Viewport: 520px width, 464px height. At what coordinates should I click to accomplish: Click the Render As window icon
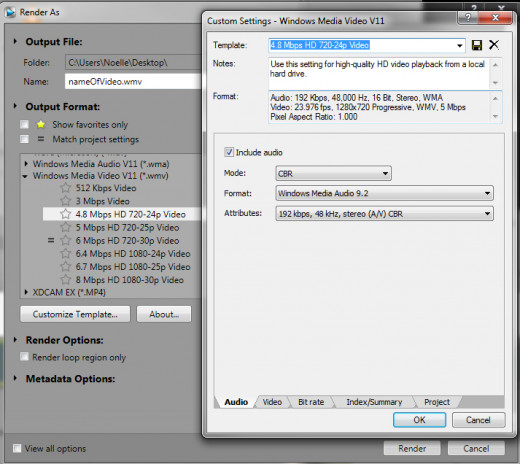tap(10, 12)
